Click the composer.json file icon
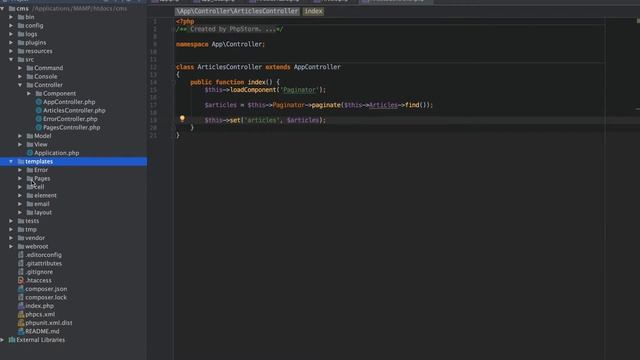This screenshot has height=360, width=640. click(x=21, y=289)
